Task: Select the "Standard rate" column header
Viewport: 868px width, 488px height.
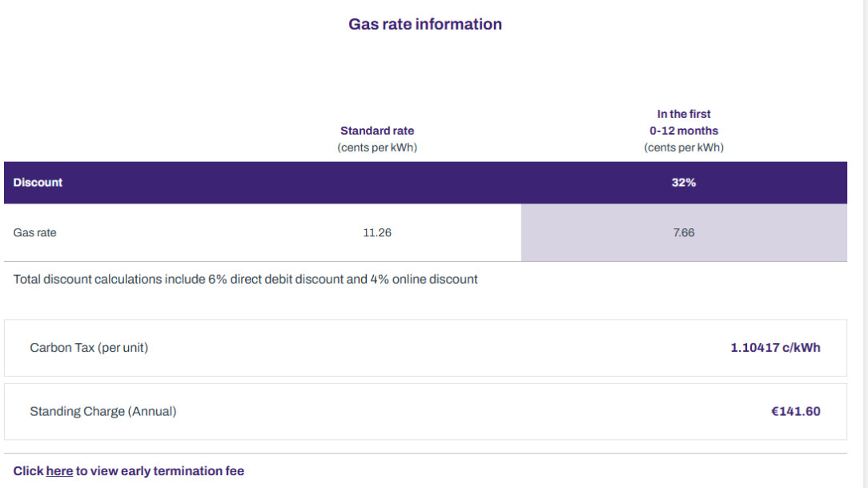Action: [x=377, y=131]
